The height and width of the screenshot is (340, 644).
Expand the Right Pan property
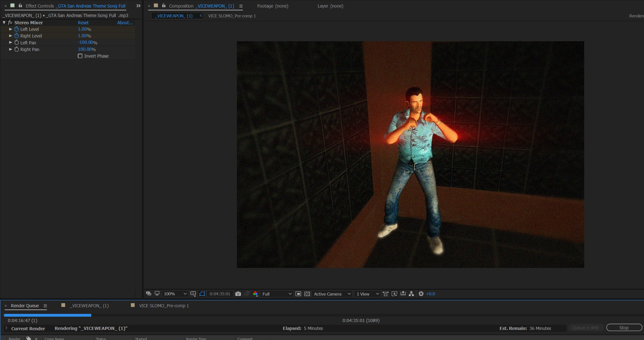pos(10,49)
